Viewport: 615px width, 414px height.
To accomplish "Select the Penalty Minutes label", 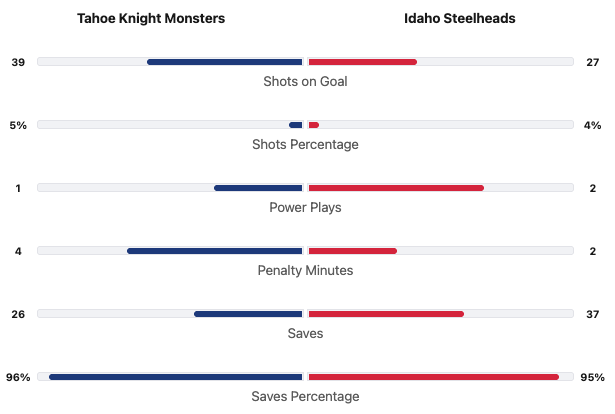I will point(305,270).
